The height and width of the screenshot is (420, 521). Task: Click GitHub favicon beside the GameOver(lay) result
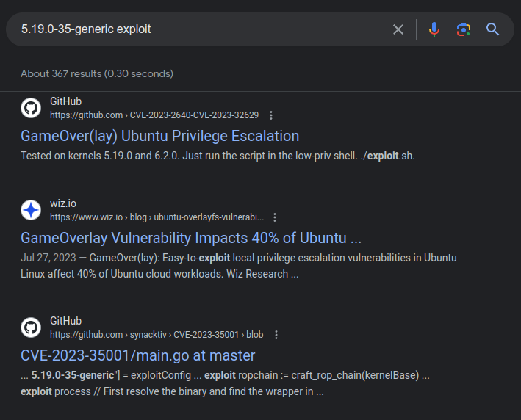point(31,108)
